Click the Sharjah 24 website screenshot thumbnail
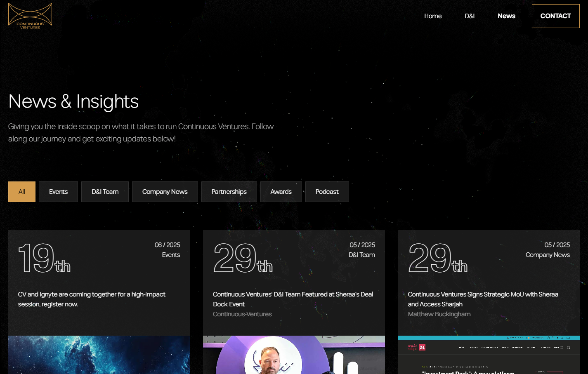The width and height of the screenshot is (588, 374). tap(489, 355)
